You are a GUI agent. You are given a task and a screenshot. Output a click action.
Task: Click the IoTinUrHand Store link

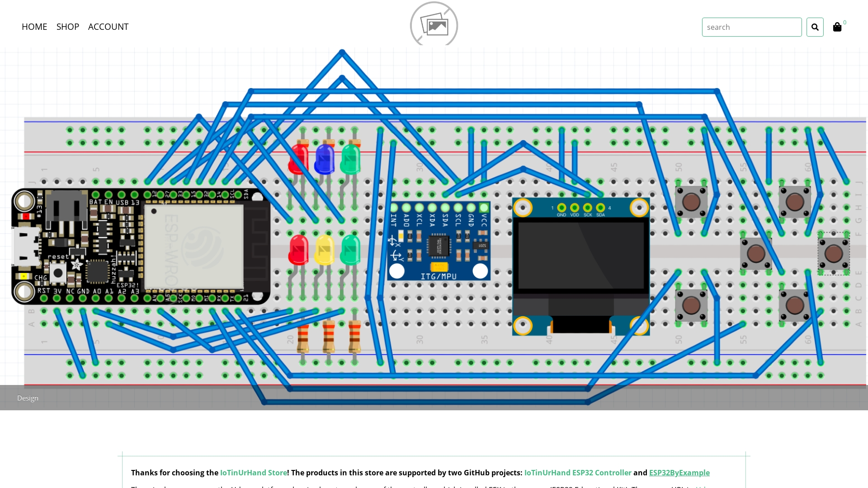254,473
